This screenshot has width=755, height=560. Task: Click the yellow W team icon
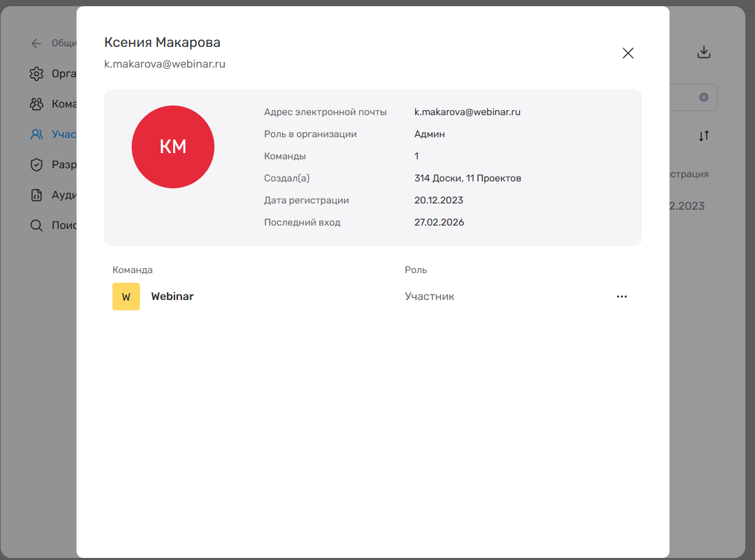pos(126,297)
